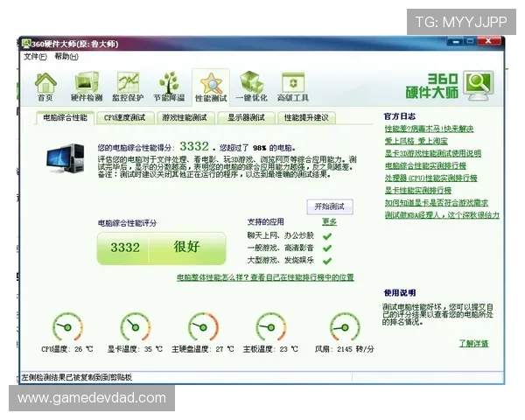525x420 pixels.
Task: Click the 支持的应用 label
Action: (x=265, y=221)
